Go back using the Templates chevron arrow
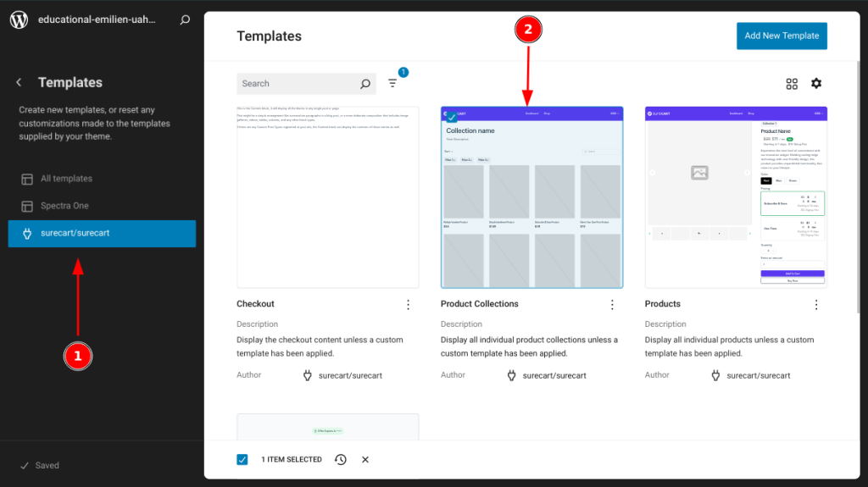Viewport: 868px width, 487px height. pos(19,83)
